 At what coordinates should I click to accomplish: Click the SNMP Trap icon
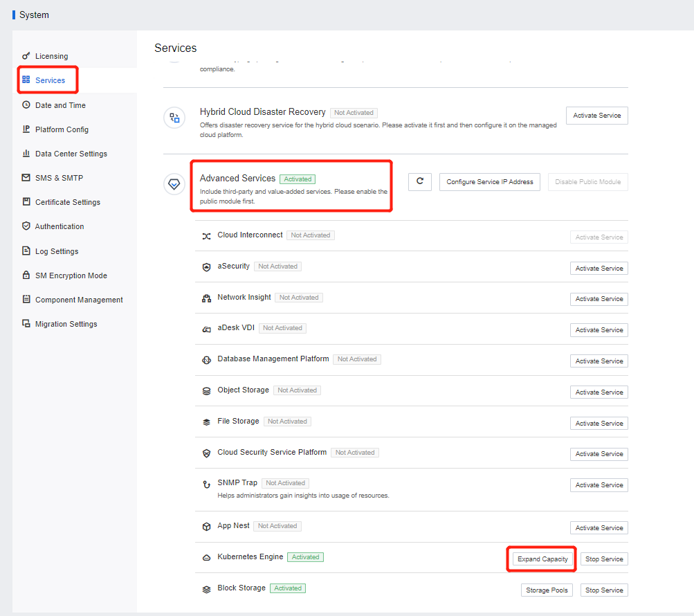206,484
